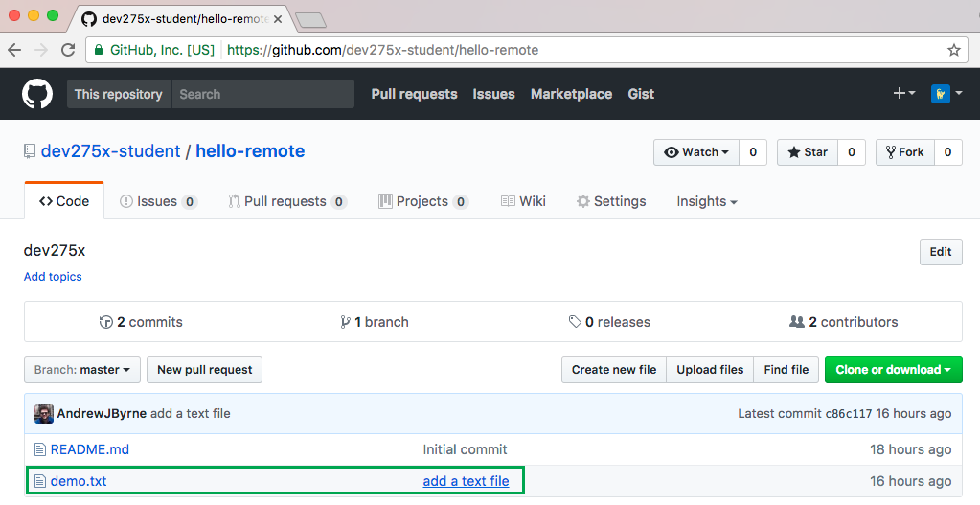The image size is (980, 505).
Task: Click the Find file button
Action: (x=786, y=370)
